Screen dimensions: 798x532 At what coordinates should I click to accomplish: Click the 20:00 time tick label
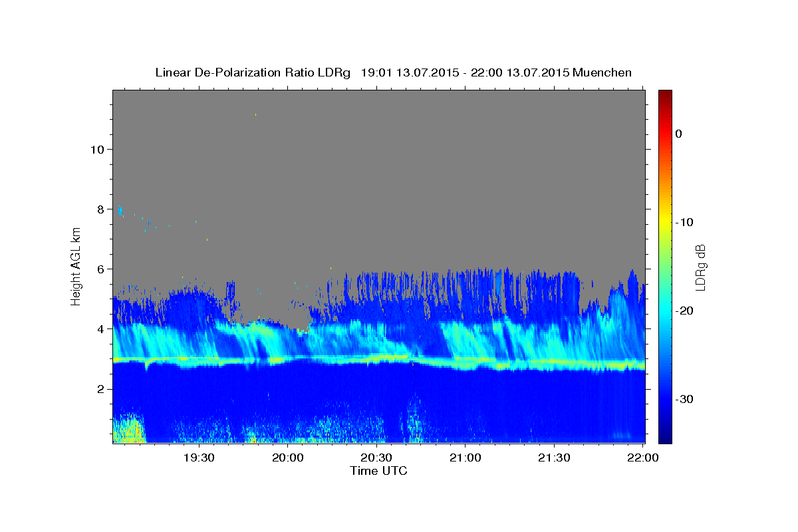tap(288, 458)
